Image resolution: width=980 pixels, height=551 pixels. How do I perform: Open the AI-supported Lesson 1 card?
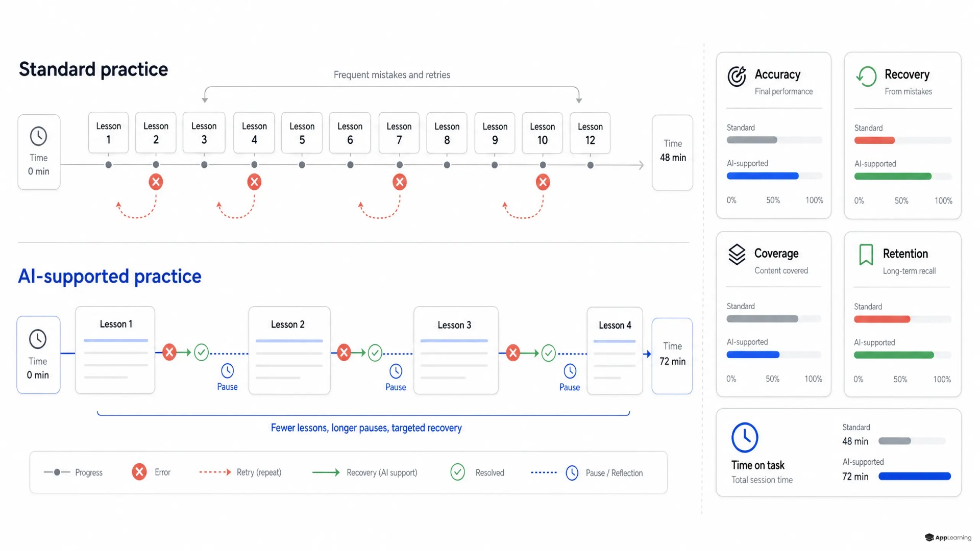[x=115, y=350]
